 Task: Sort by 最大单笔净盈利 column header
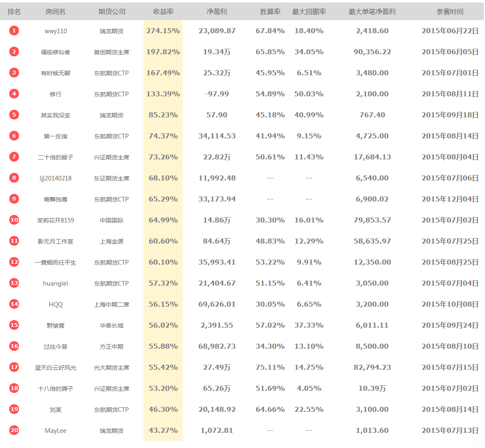[372, 12]
